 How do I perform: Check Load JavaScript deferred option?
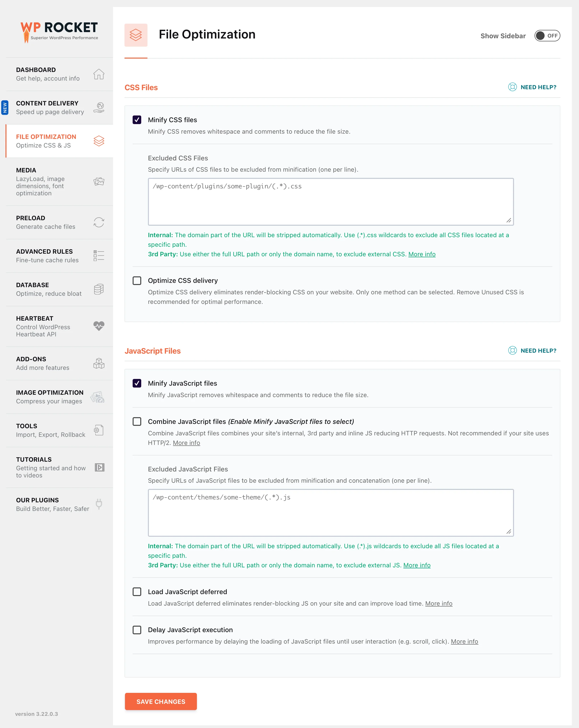tap(137, 591)
